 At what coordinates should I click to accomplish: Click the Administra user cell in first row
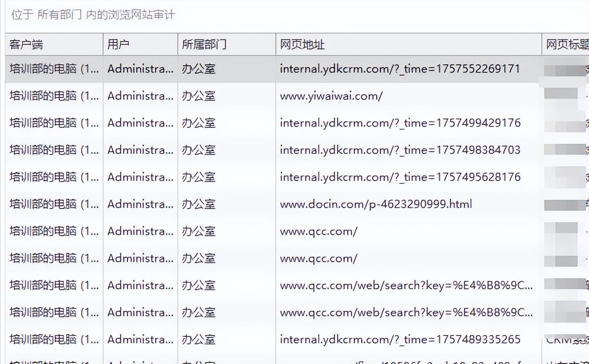coord(140,69)
